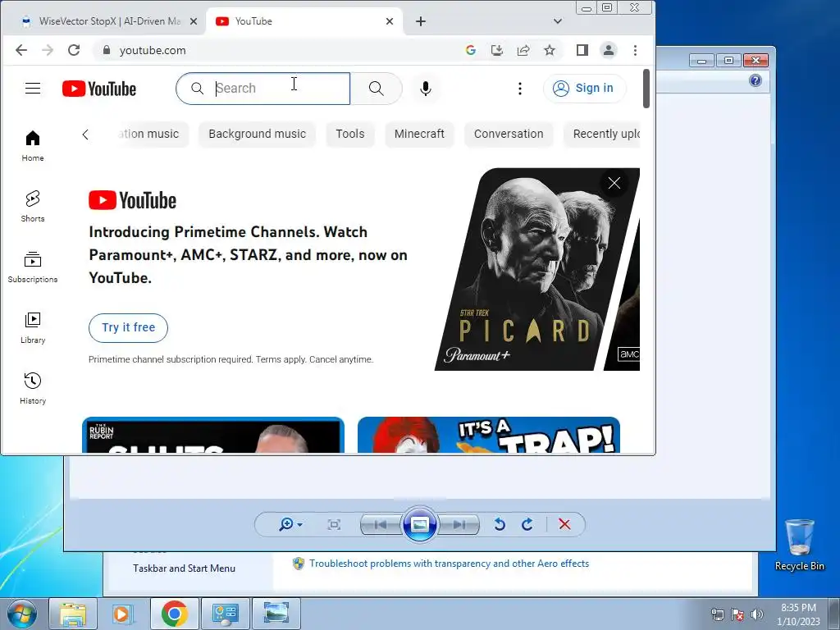Select the Background music chip
840x630 pixels.
[x=257, y=134]
